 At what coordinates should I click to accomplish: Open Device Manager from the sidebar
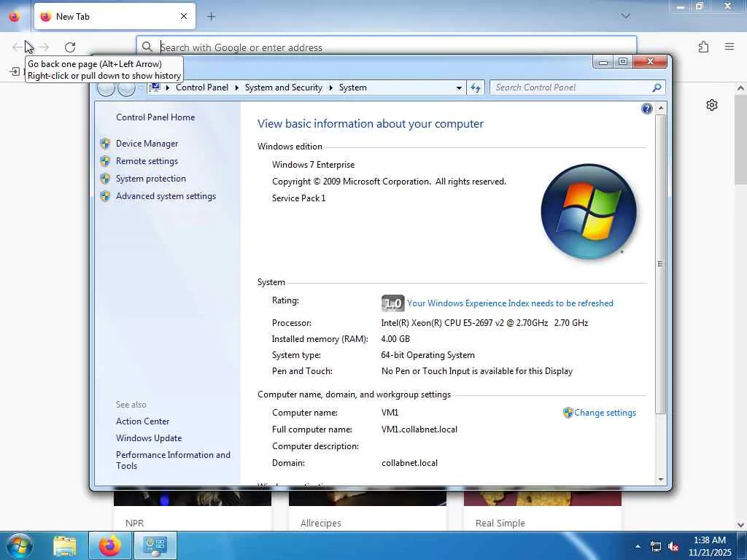click(147, 144)
